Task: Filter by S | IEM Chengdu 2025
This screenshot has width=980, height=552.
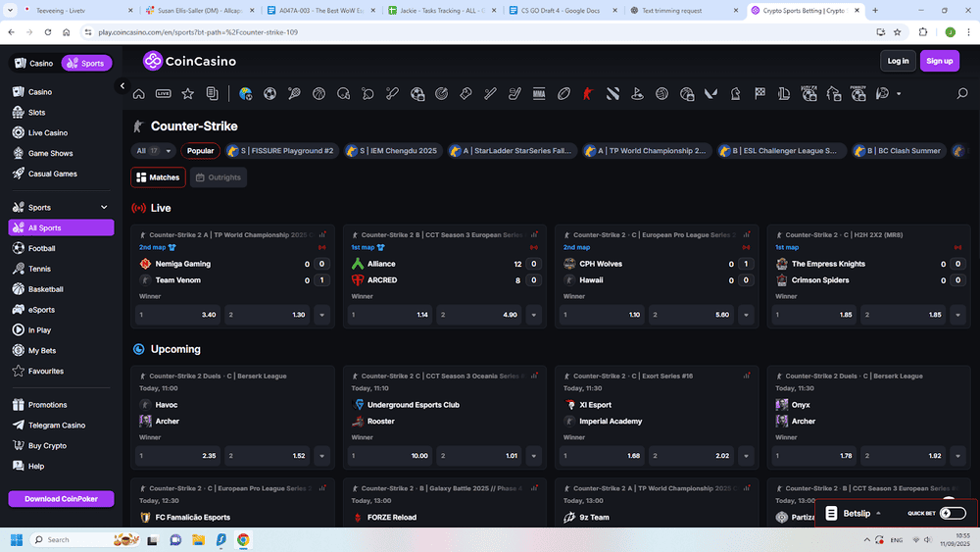Action: click(393, 151)
